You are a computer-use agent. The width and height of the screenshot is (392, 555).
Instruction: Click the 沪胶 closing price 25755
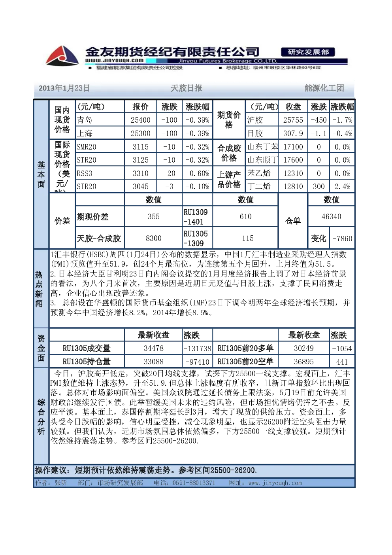(x=293, y=120)
